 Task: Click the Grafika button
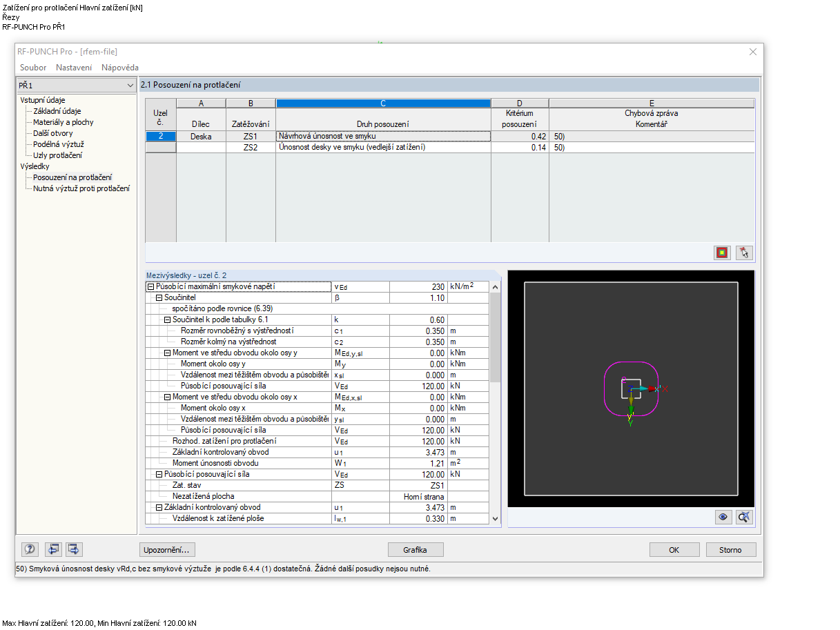click(416, 550)
